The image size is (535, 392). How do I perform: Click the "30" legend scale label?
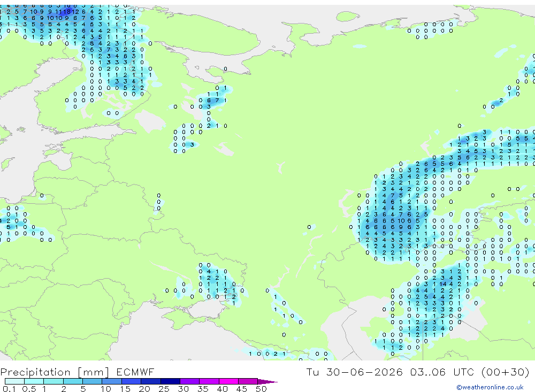pyautogui.click(x=183, y=389)
